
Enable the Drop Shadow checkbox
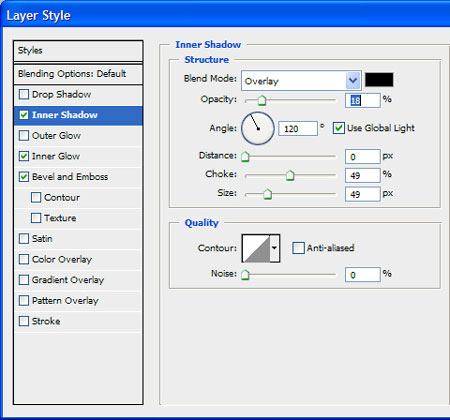click(24, 94)
